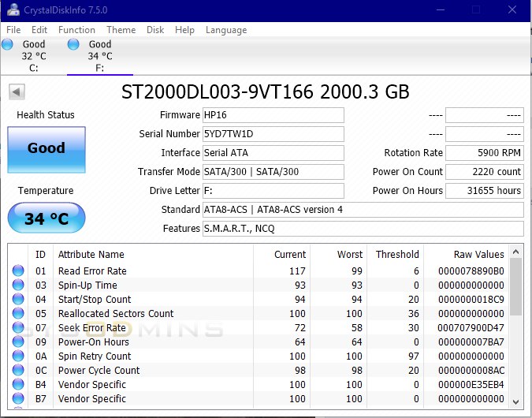Click status orb for B7 Vendor Specific
Viewport: 532px width, 418px height.
[18, 398]
